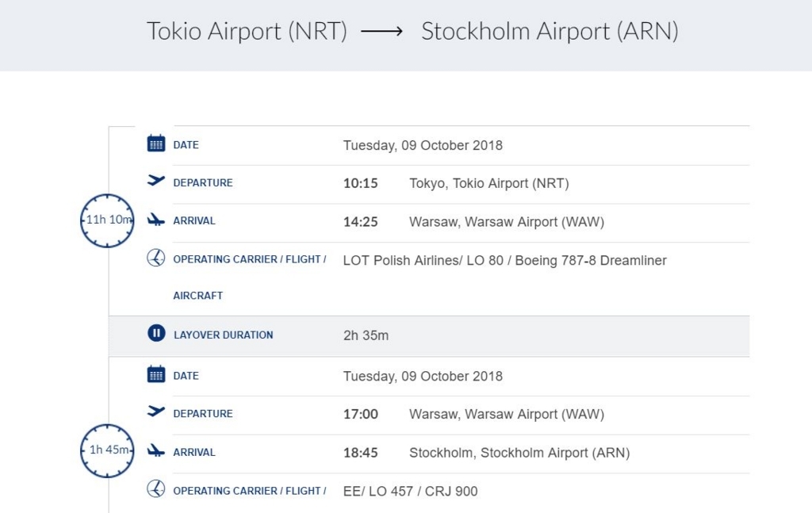Viewport: 812px width, 513px height.
Task: Click the arrival plane icon for the Warsaw landing
Action: (156, 220)
